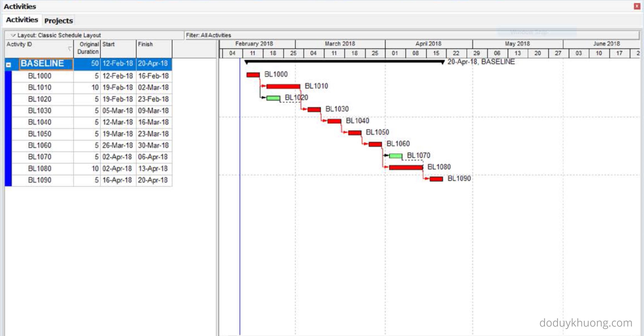This screenshot has width=644, height=336.
Task: Click the March 2018 timescale header
Action: tap(340, 44)
